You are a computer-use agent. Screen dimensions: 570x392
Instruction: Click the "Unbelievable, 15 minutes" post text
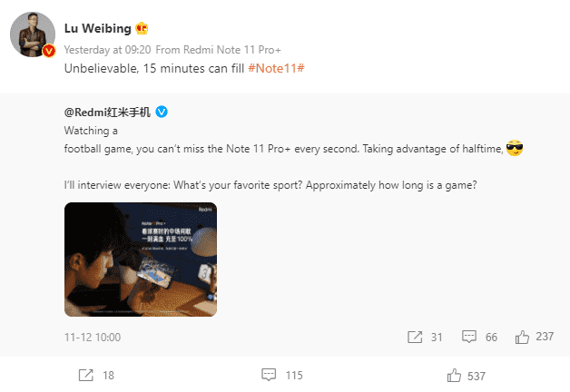154,70
